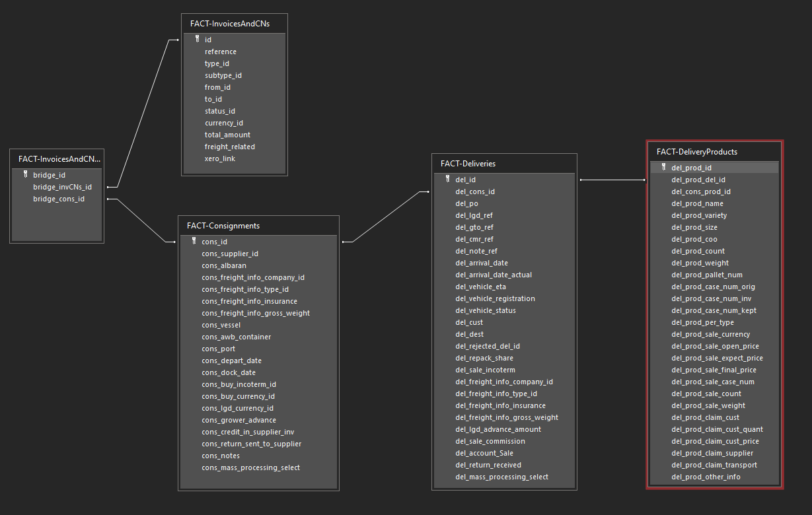
Task: Select the del_prod_claim_transport field
Action: tap(715, 465)
